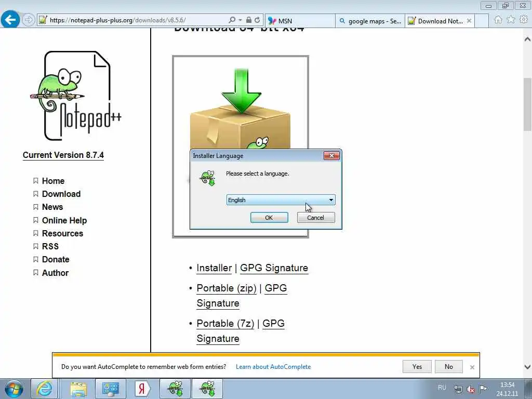This screenshot has height=399, width=532.
Task: Click the browser Home icon
Action: pyautogui.click(x=498, y=20)
